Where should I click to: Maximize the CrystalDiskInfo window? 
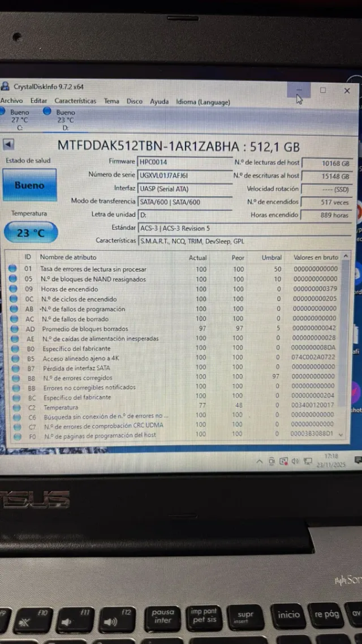(323, 91)
